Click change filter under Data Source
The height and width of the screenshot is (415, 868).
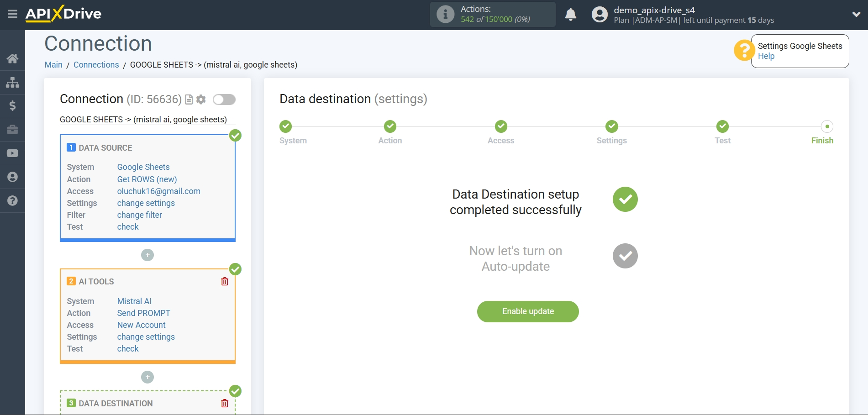(139, 215)
